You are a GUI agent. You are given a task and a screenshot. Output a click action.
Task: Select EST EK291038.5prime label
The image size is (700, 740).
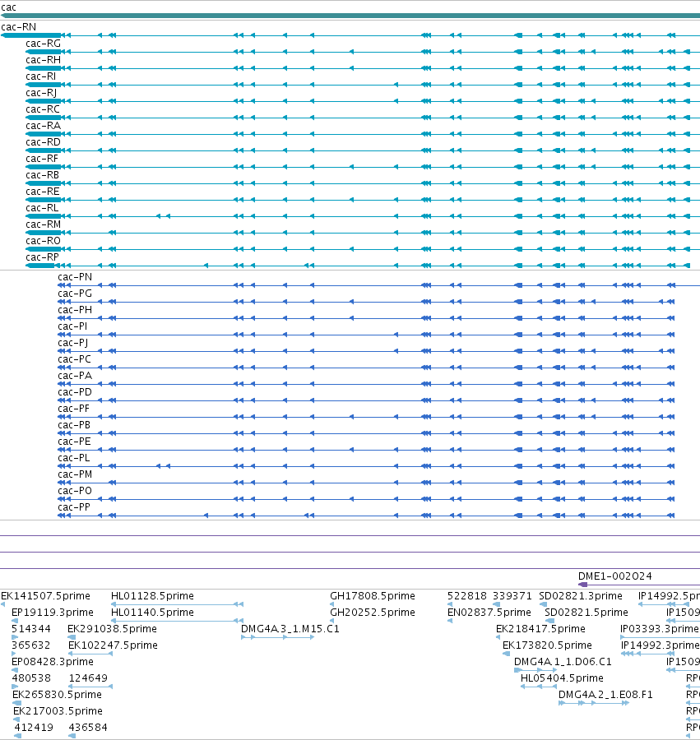coord(113,629)
